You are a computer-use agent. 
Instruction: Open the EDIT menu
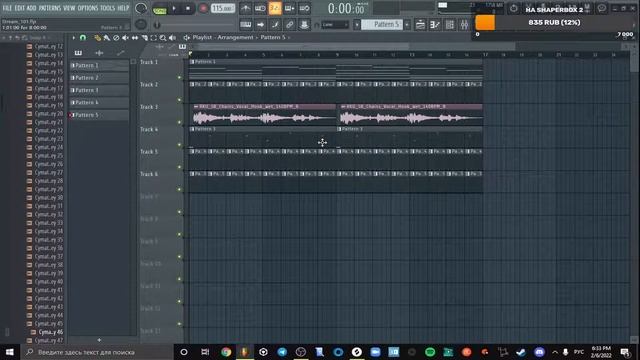click(20, 8)
